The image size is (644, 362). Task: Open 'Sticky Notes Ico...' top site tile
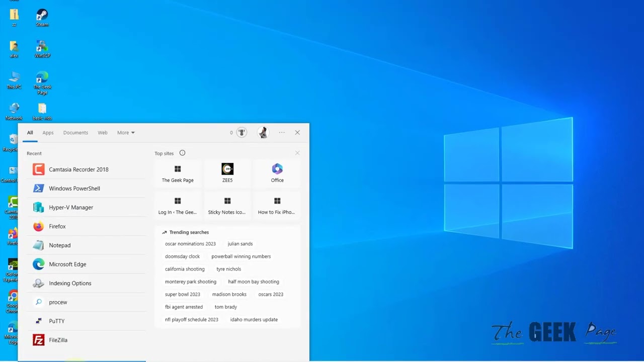tap(227, 206)
